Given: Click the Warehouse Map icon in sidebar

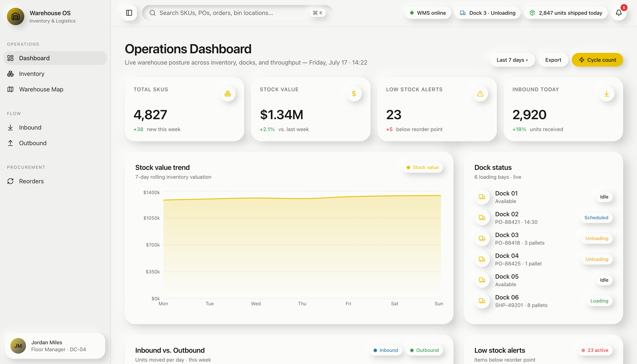Looking at the screenshot, I should click(10, 89).
